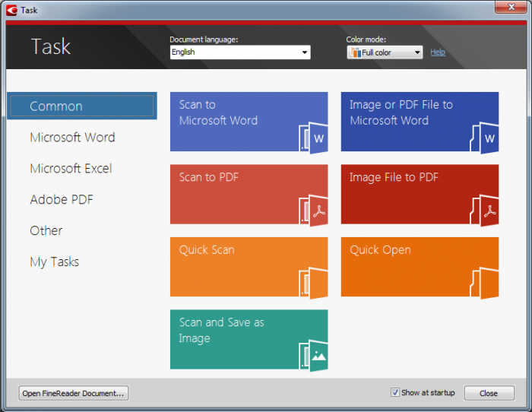
Task: Click the Full color mode icon
Action: coord(356,52)
